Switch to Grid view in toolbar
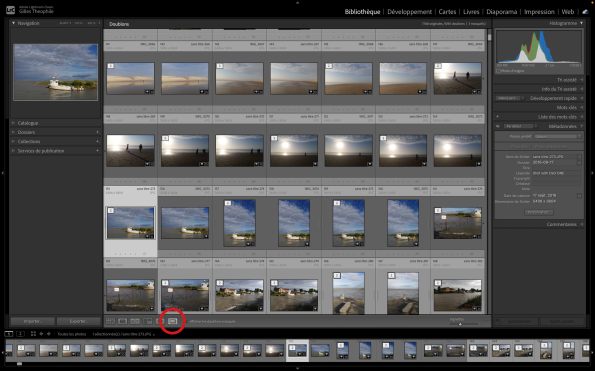This screenshot has width=595, height=371. point(110,321)
